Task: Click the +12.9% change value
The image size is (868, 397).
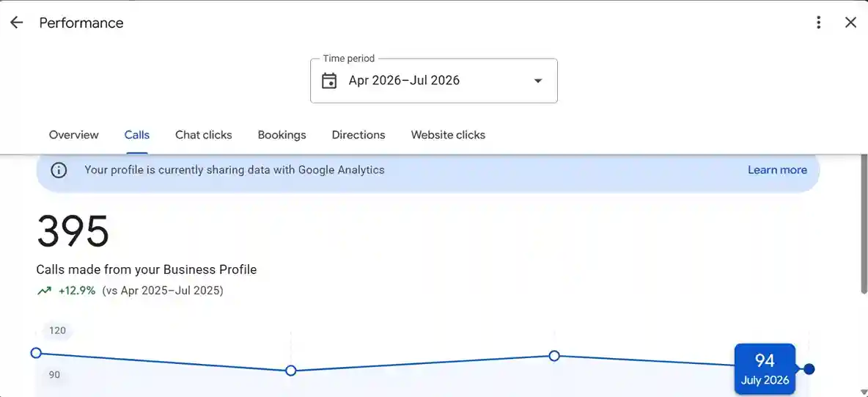Action: [77, 291]
